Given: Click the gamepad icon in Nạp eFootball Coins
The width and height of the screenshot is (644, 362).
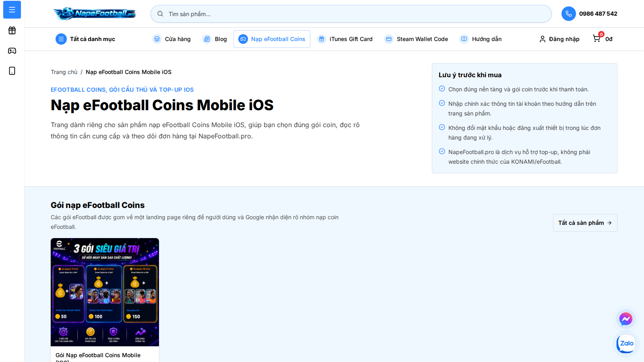Looking at the screenshot, I should [x=243, y=39].
